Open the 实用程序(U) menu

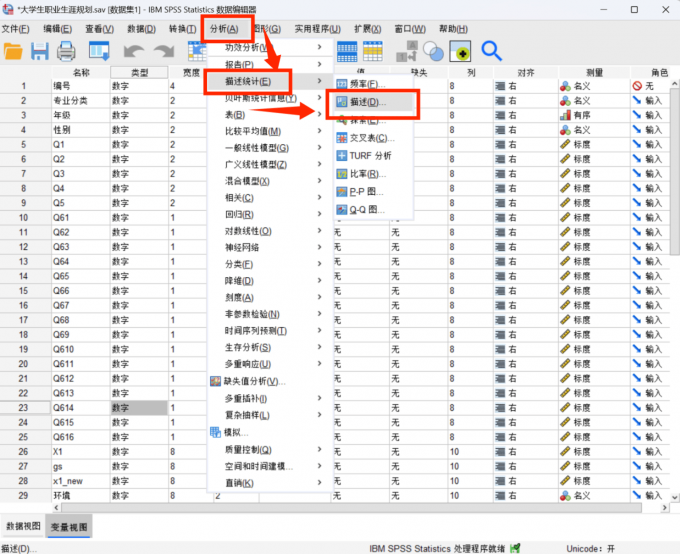[317, 29]
